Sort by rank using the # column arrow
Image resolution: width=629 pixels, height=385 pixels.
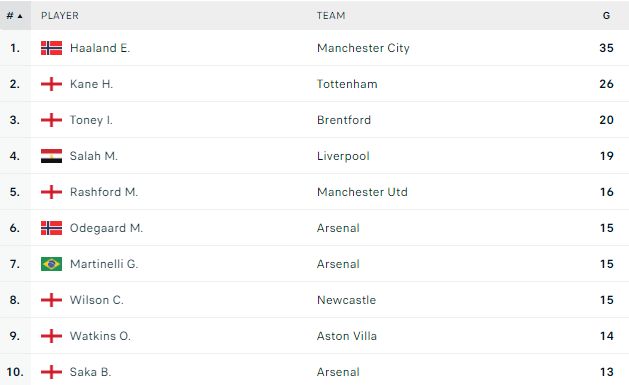pos(14,16)
